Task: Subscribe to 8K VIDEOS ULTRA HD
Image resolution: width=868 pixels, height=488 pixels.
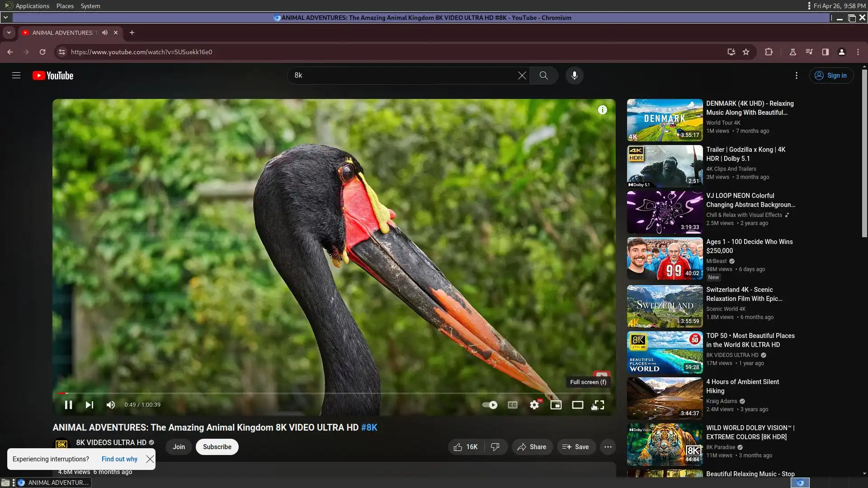Action: tap(217, 447)
